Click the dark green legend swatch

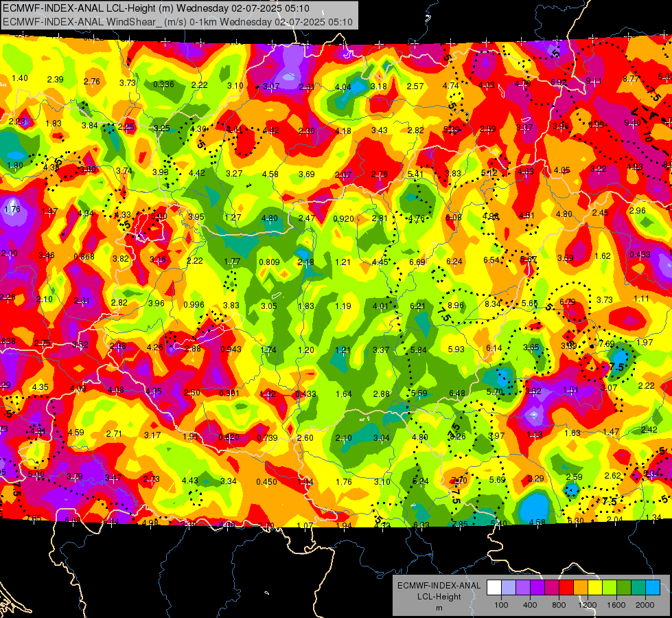click(623, 588)
